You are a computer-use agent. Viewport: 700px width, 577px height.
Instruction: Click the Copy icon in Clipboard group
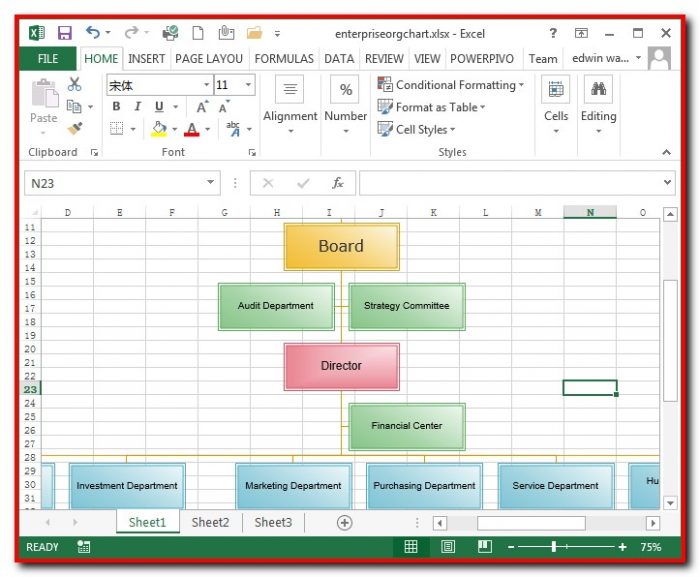pos(74,106)
